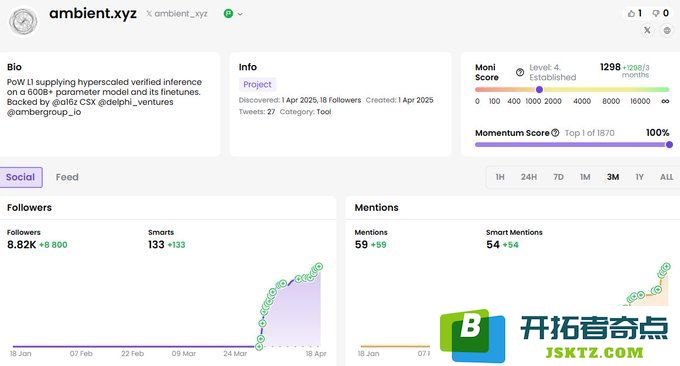Select the 7D time range

[558, 177]
